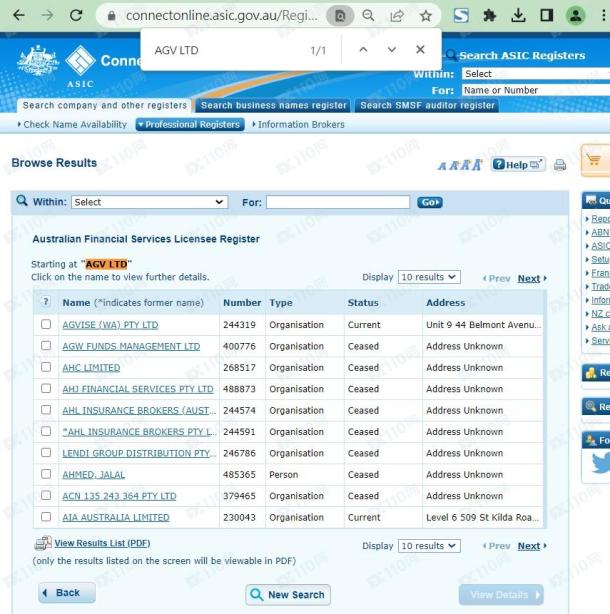The image size is (610, 614).
Task: Open the AGVISE (WA) PTY LTD link
Action: coord(110,325)
